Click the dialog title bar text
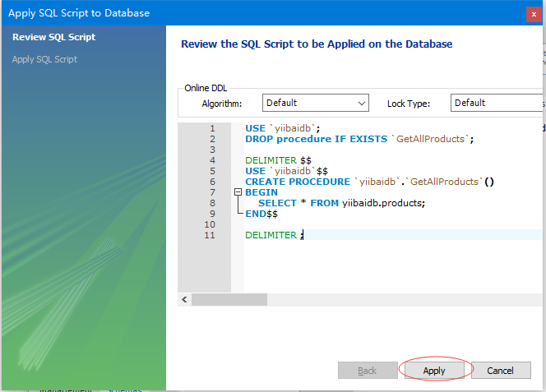The width and height of the screenshot is (546, 392). point(79,13)
